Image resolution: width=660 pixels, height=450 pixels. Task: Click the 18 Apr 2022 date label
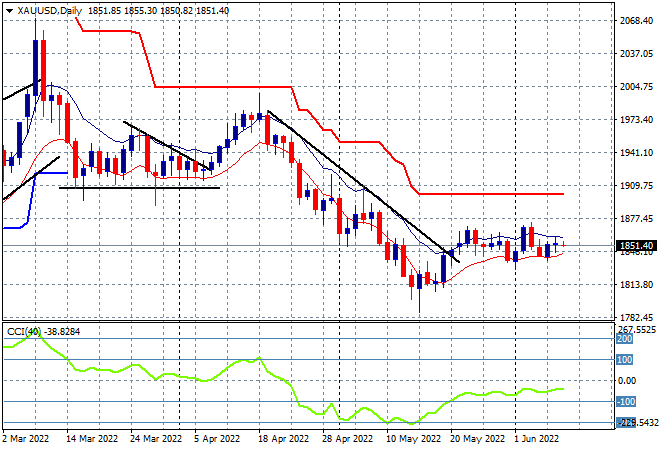pos(283,439)
